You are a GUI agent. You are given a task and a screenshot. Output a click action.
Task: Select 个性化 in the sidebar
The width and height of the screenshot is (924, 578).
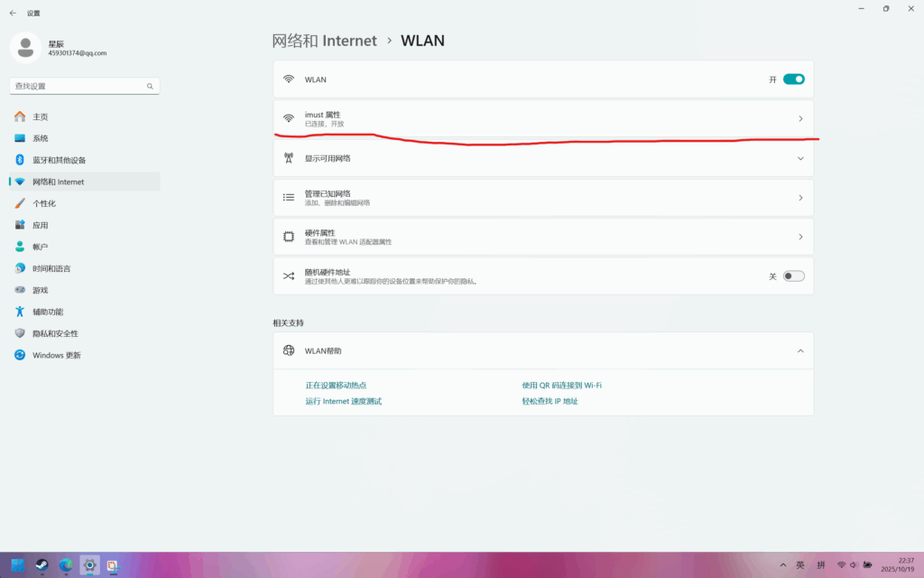tap(44, 203)
